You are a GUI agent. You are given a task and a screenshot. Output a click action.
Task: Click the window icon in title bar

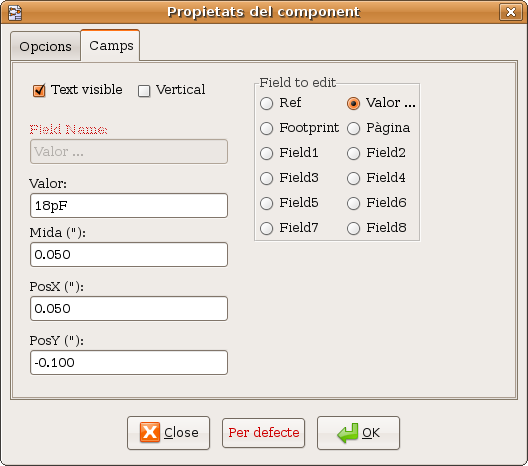click(x=15, y=13)
